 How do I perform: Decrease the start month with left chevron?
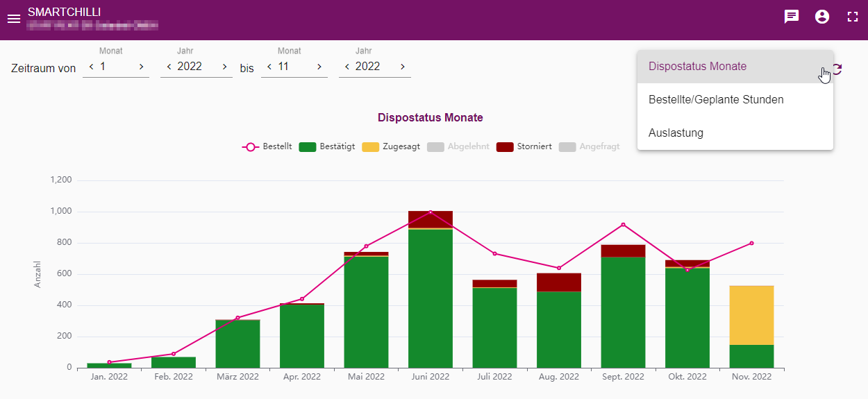[x=91, y=67]
